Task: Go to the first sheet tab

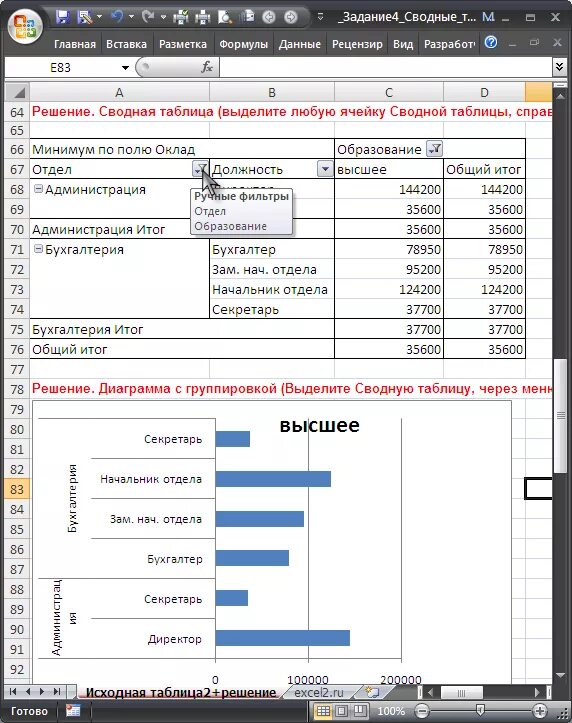Action: (x=13, y=692)
